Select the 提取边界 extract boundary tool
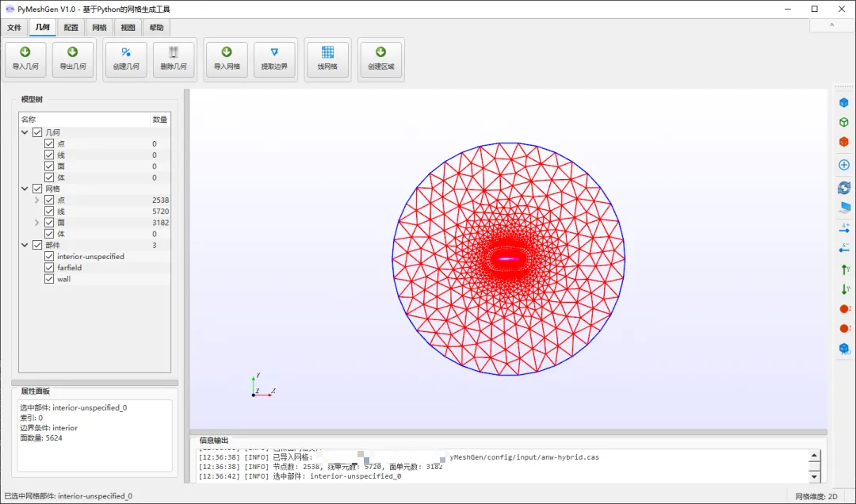 click(274, 59)
